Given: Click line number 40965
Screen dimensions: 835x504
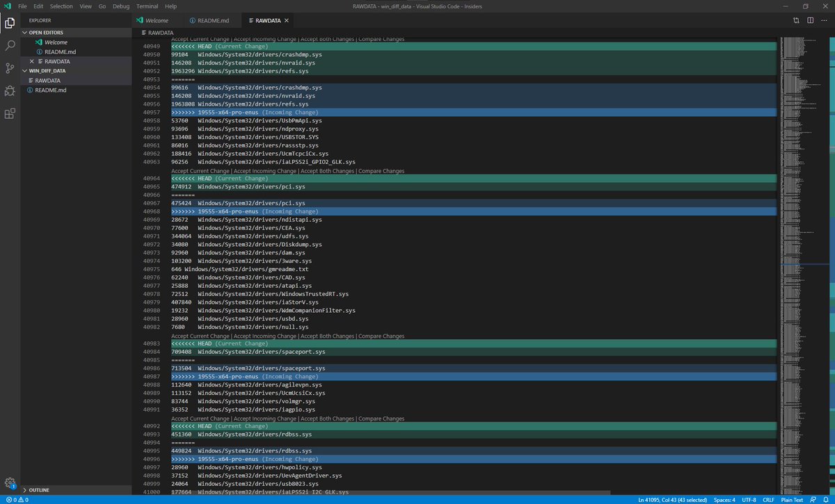Looking at the screenshot, I should point(151,187).
